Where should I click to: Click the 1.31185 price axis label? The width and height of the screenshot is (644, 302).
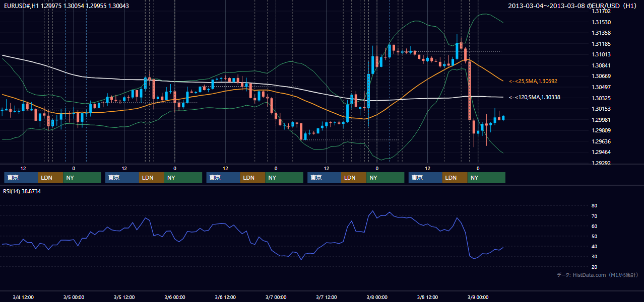pyautogui.click(x=601, y=44)
